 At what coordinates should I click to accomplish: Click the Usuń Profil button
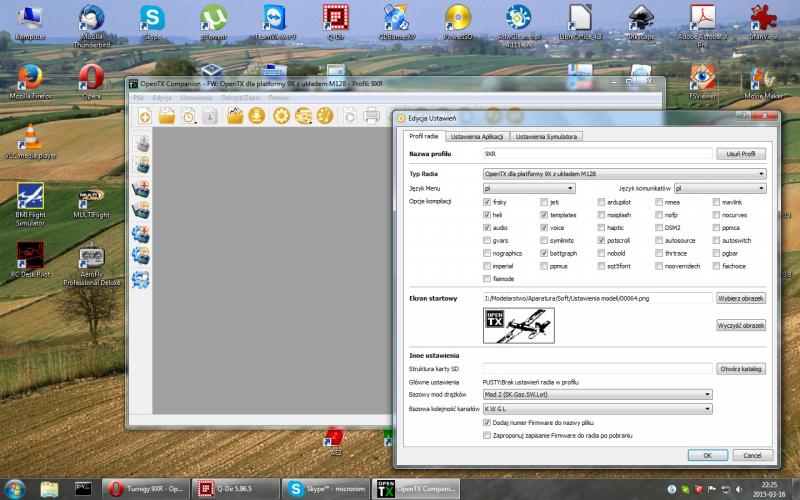(741, 154)
